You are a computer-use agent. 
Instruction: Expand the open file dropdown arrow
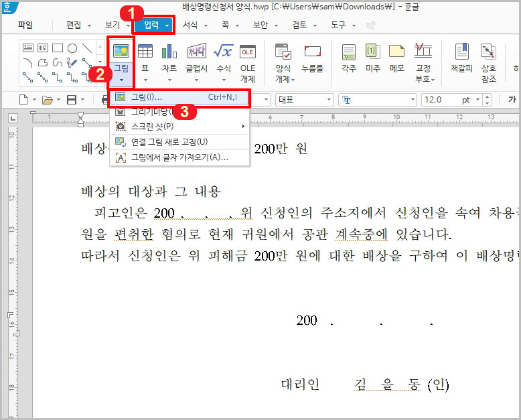[58, 100]
